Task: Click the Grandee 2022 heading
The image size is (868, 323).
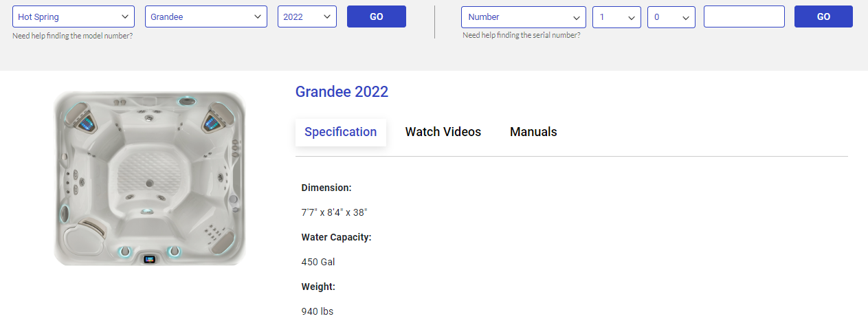Action: (342, 91)
